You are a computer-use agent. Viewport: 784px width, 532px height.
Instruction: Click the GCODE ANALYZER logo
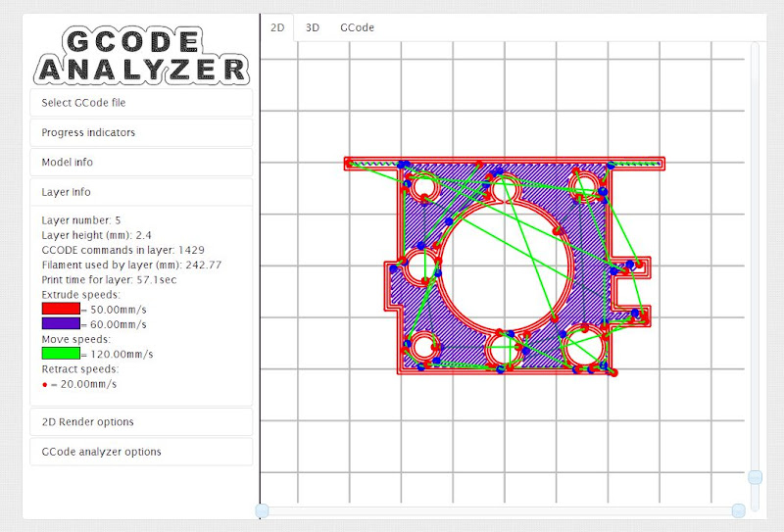[141, 55]
